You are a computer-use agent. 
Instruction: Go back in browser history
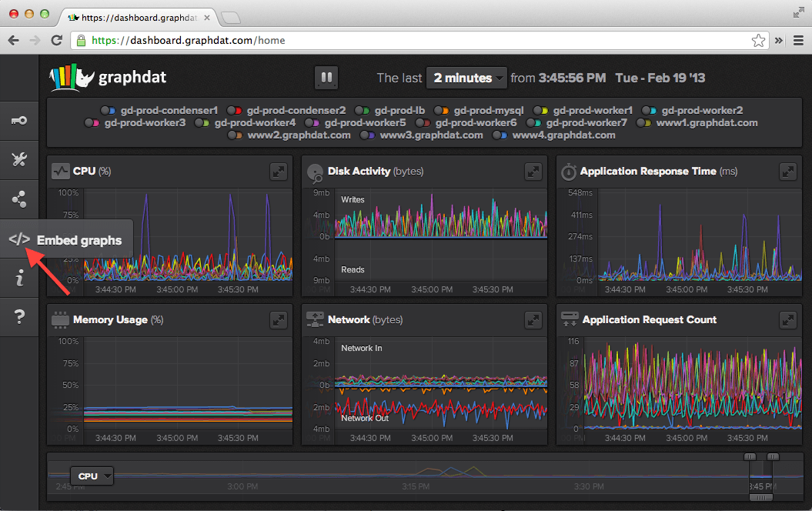[14, 40]
